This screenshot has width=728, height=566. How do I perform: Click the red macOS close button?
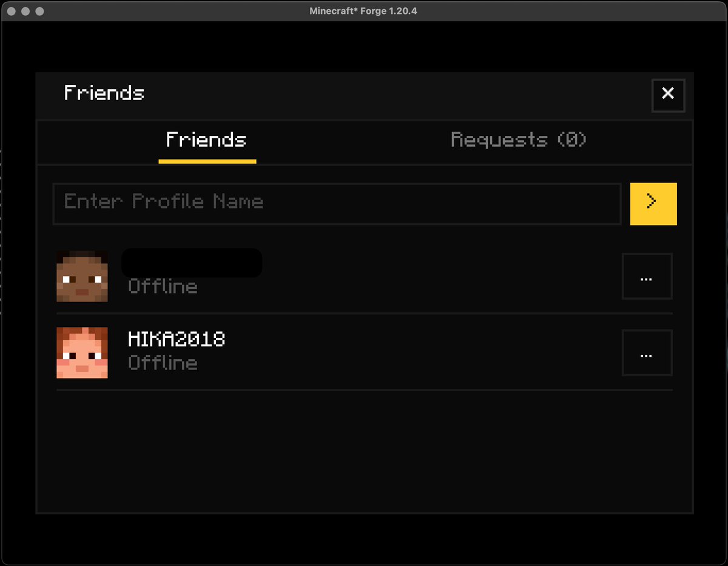tap(12, 12)
